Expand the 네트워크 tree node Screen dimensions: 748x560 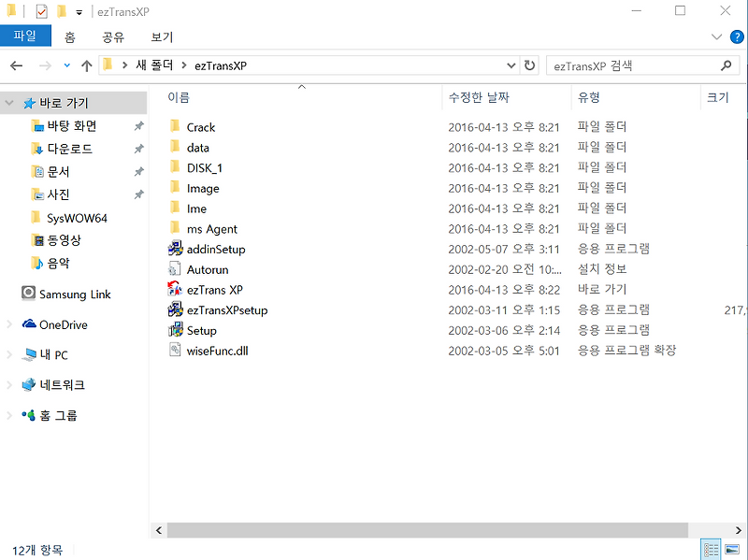point(9,384)
